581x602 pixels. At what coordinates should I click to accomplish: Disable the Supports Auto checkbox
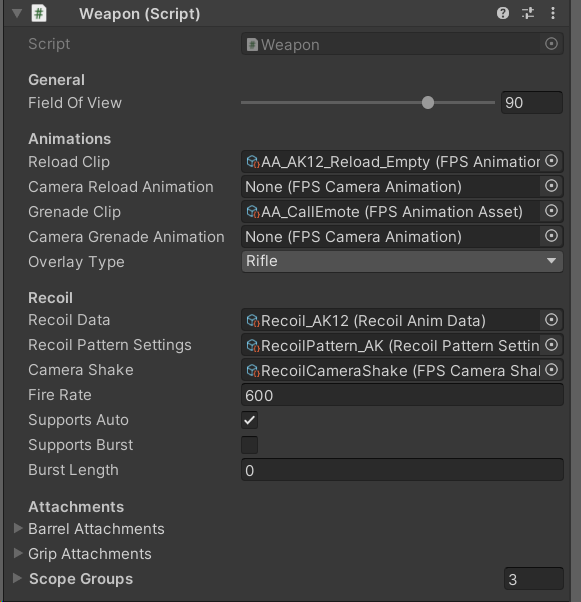(x=250, y=420)
